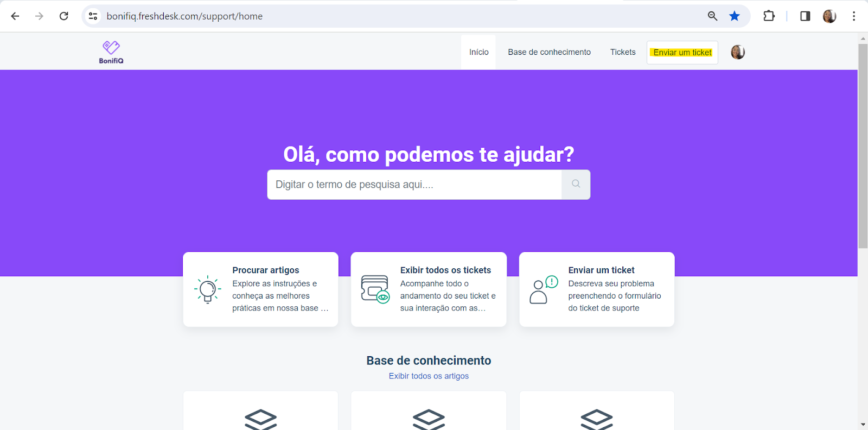The width and height of the screenshot is (868, 430).
Task: Click the search term input field
Action: click(414, 185)
